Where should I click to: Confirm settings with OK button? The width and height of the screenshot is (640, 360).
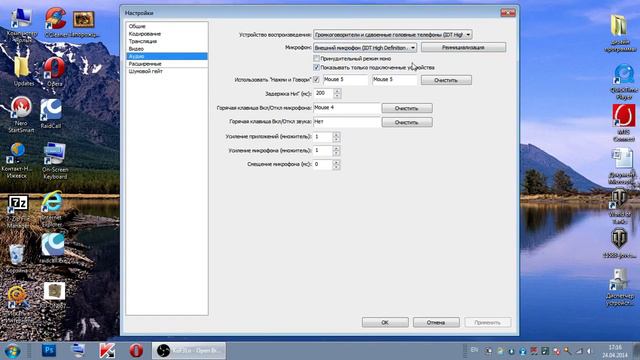click(385, 322)
